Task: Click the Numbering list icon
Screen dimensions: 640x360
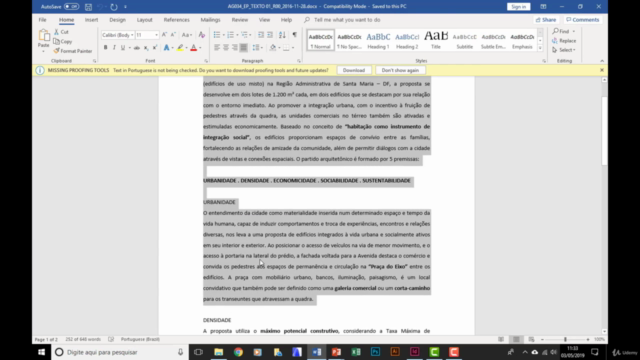Action: click(x=231, y=35)
